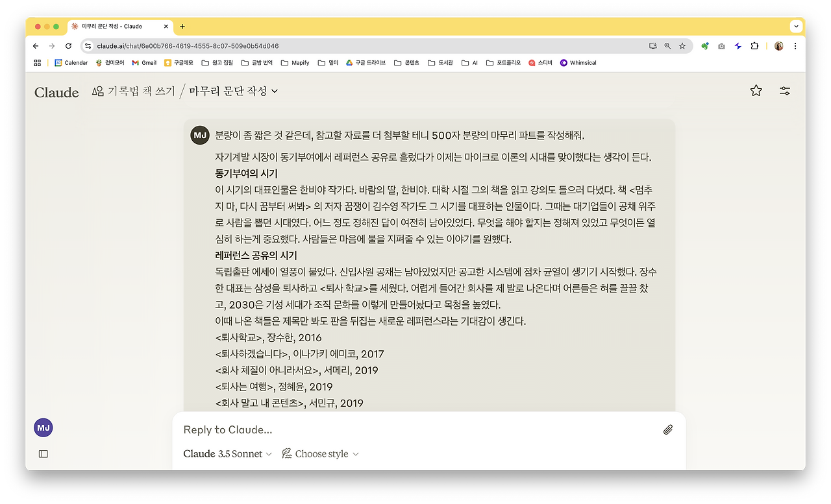
Task: Bookmark the page with the address bar star
Action: pos(682,46)
